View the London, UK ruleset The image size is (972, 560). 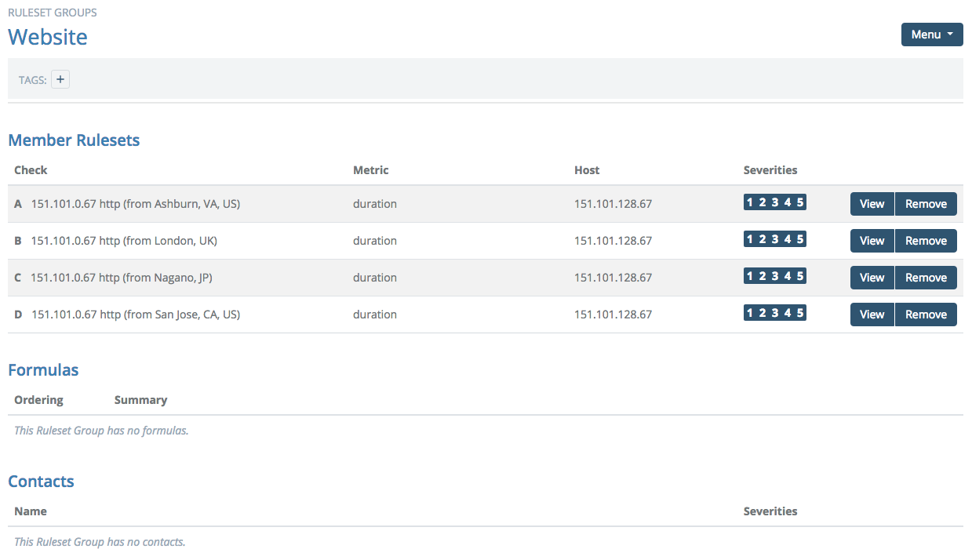pyautogui.click(x=872, y=240)
